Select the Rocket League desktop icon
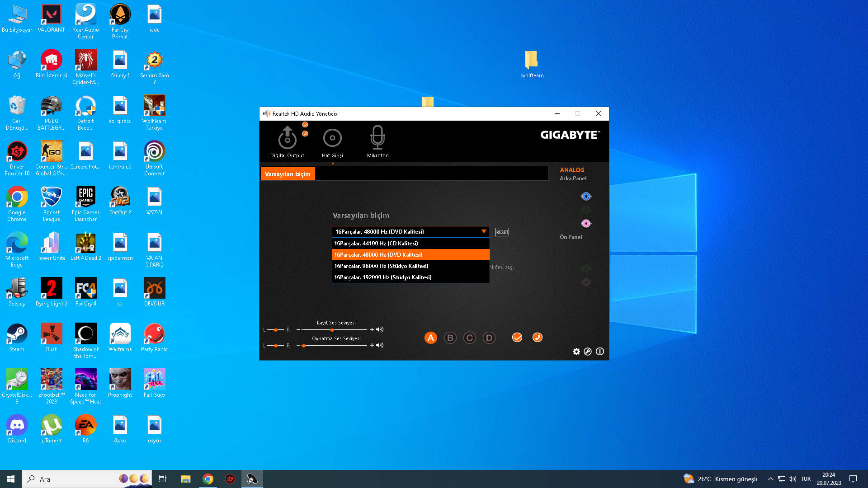Viewport: 868px width, 488px height. (51, 204)
